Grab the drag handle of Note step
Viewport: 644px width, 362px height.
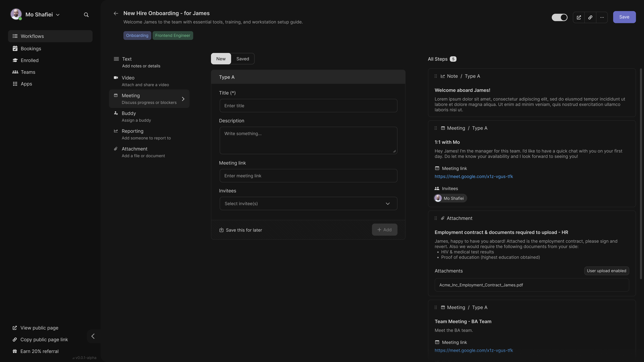[x=436, y=76]
